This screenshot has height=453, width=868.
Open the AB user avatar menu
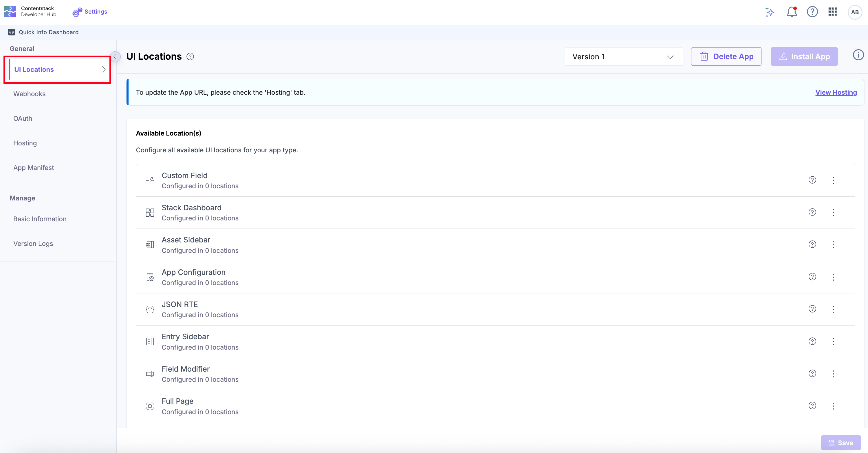(x=854, y=12)
